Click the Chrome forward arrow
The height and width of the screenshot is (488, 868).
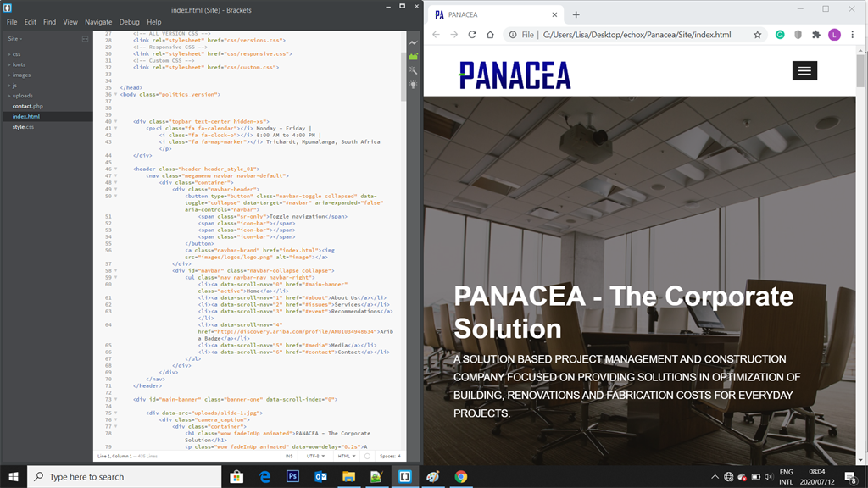coord(454,35)
